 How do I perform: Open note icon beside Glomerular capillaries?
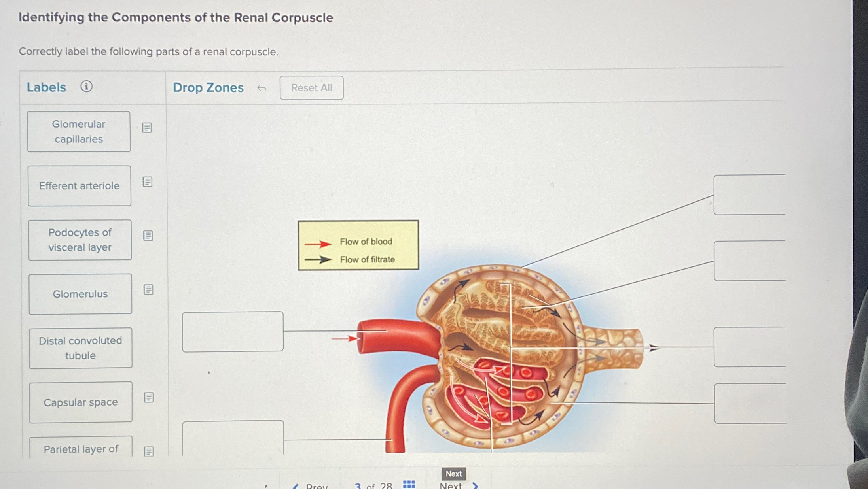coord(147,128)
